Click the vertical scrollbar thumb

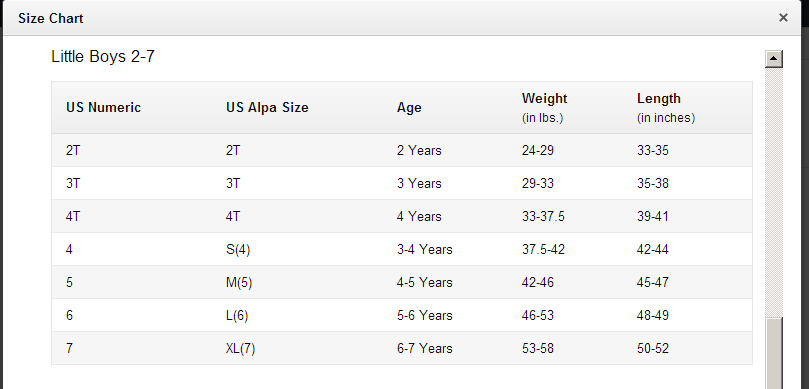(x=774, y=353)
